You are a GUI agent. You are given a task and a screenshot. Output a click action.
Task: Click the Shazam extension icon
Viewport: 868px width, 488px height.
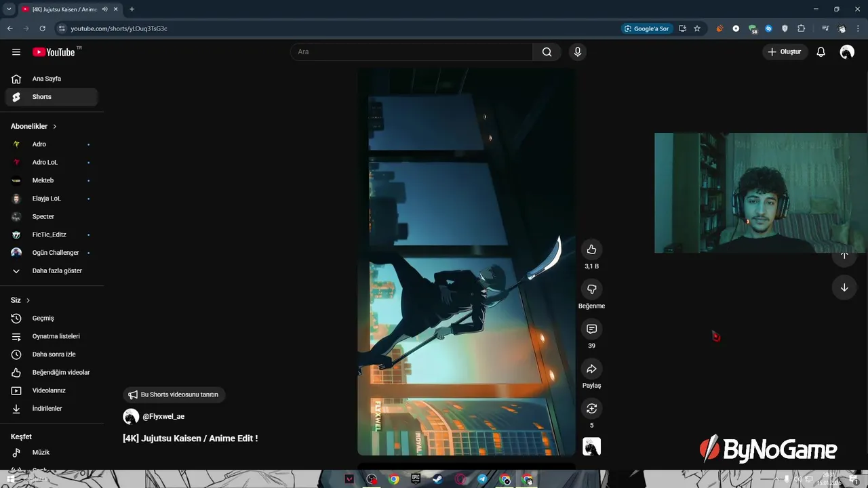pos(769,28)
